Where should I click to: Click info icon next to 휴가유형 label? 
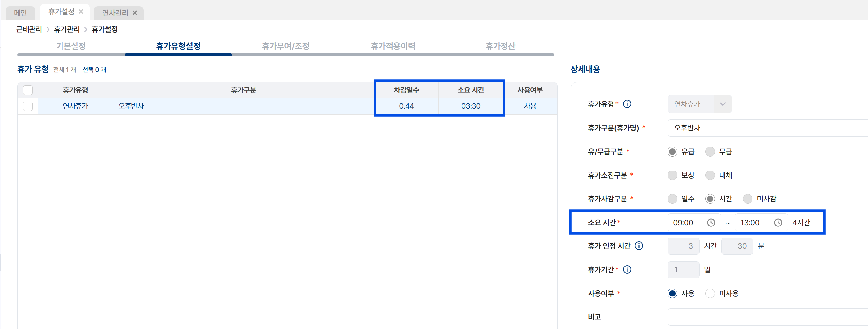pos(627,104)
